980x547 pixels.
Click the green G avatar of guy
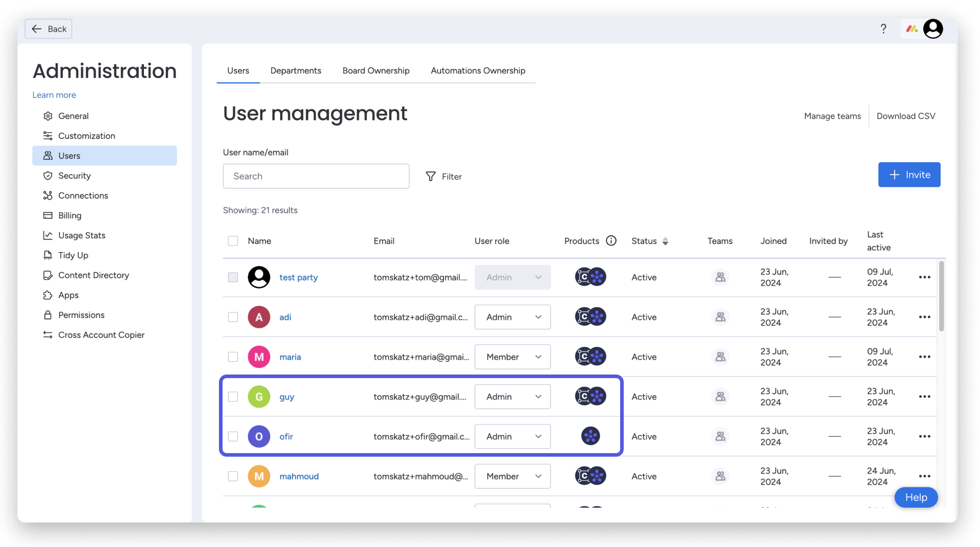(259, 396)
